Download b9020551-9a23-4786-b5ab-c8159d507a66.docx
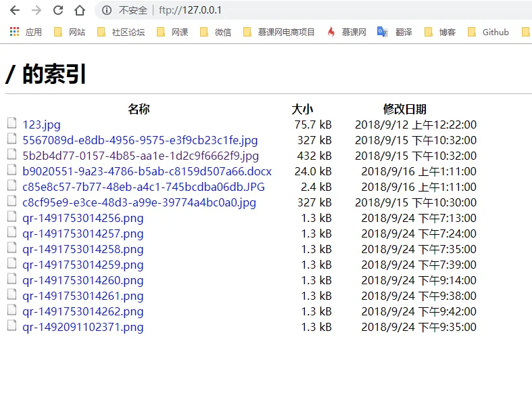The image size is (532, 402). 147,171
